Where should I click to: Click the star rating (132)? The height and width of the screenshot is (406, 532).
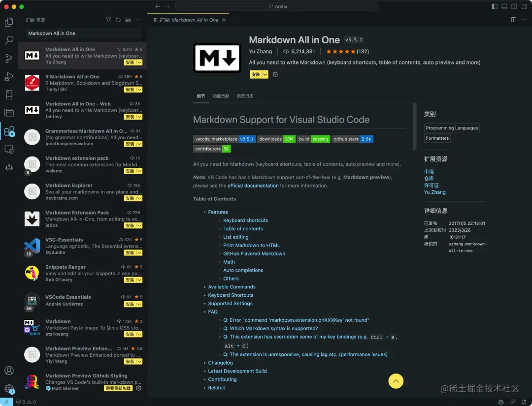tap(347, 52)
